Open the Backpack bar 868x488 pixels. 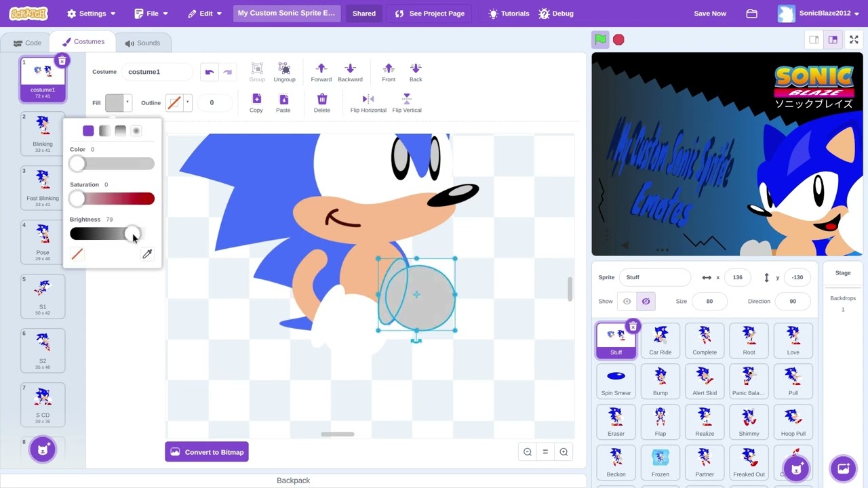[293, 481]
